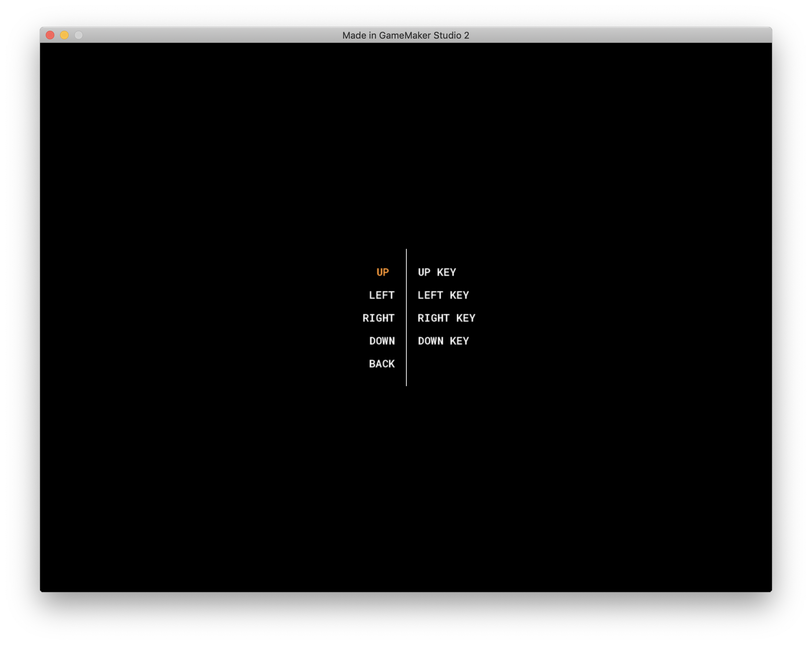Minimize the game window with yellow button
812x645 pixels.
coord(64,35)
